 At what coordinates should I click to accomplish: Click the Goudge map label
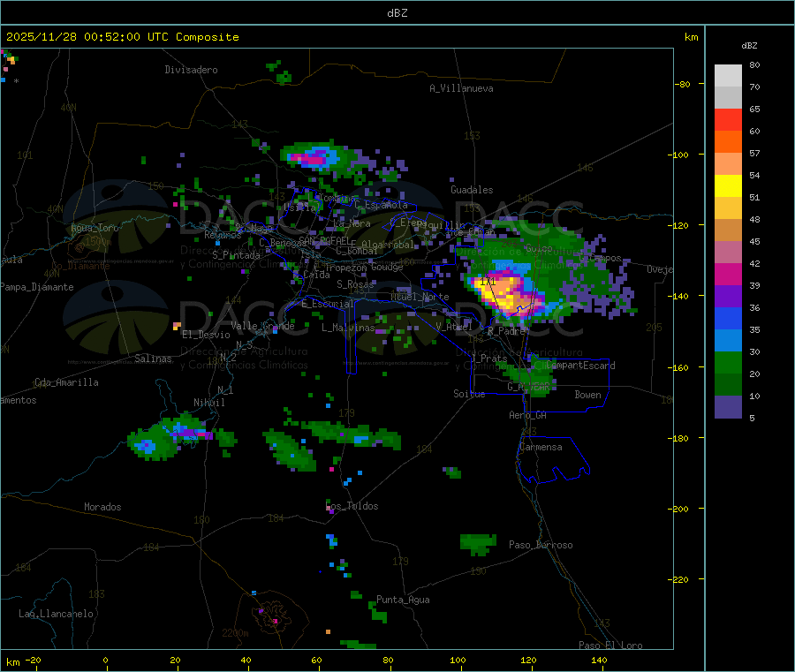[x=387, y=267]
